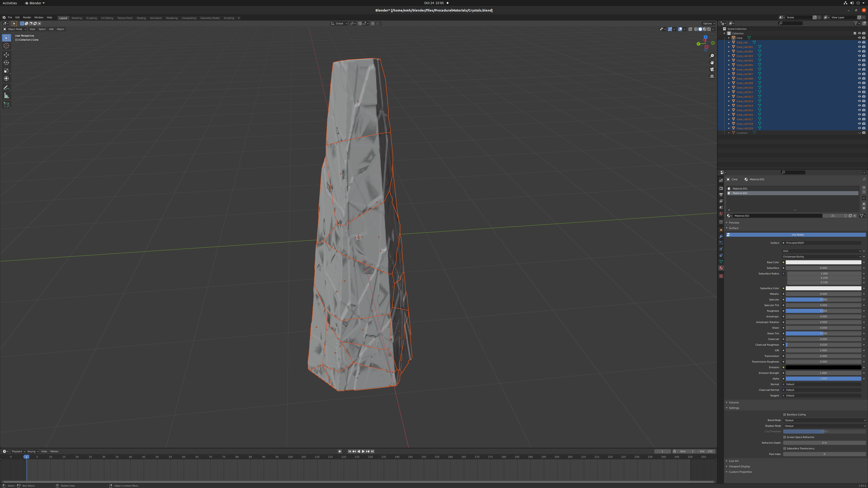
Task: Open viewport Options dropdown
Action: coord(709,23)
